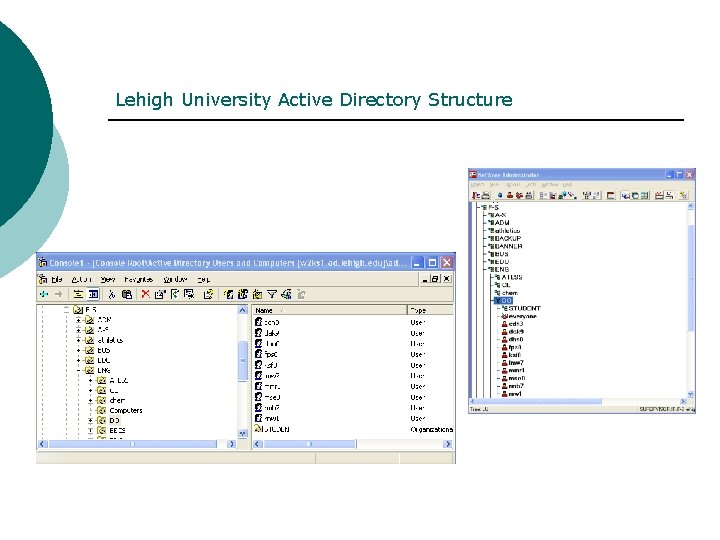
Task: Select ADM in NetWare Administrator tree
Action: 501,223
